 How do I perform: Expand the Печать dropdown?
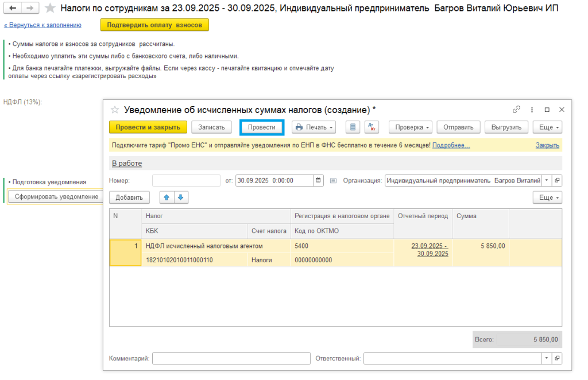(x=314, y=127)
